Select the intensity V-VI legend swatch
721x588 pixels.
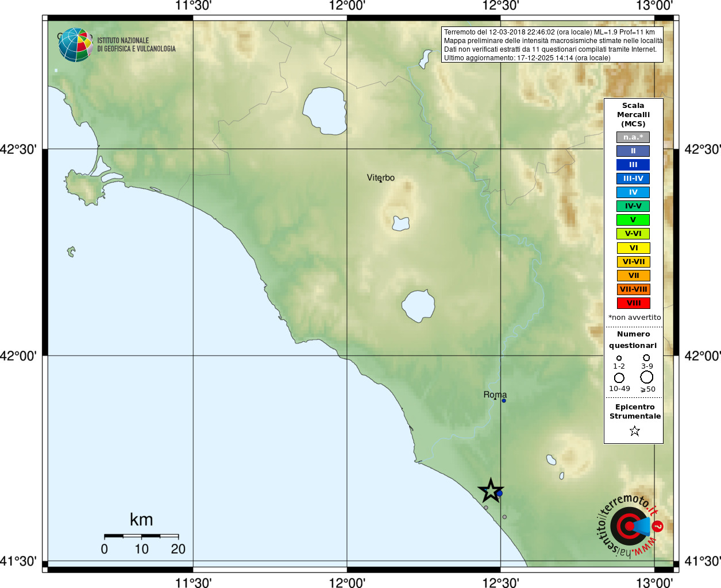tap(633, 234)
